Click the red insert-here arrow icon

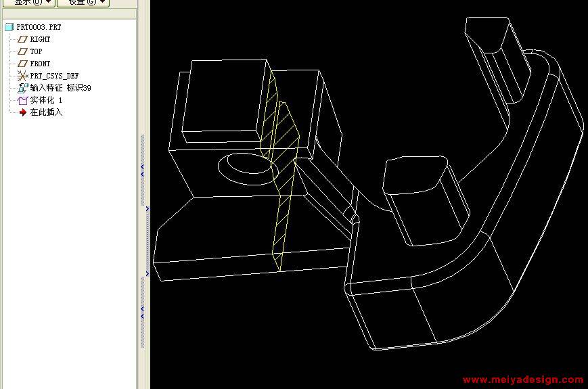point(23,112)
